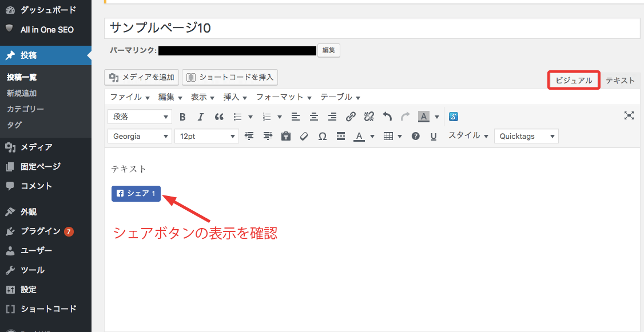Open the text color picker arrow

click(x=372, y=137)
